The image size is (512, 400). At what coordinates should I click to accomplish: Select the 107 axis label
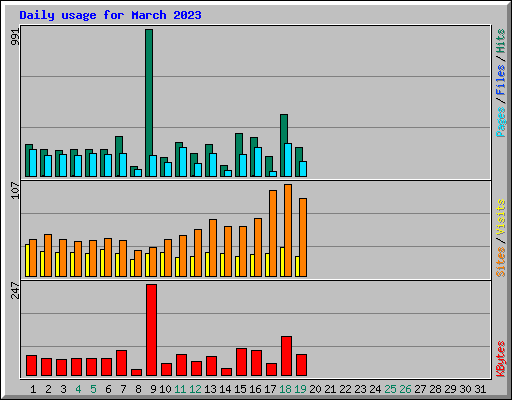(16, 190)
